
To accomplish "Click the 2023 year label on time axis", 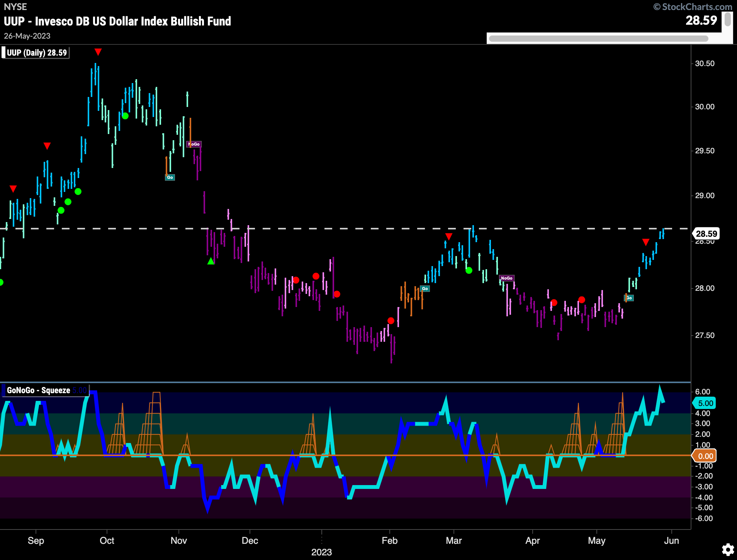I will [322, 552].
